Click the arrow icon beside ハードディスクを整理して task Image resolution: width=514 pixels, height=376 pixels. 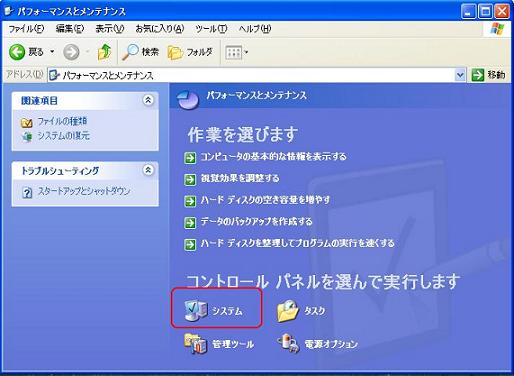click(x=190, y=244)
